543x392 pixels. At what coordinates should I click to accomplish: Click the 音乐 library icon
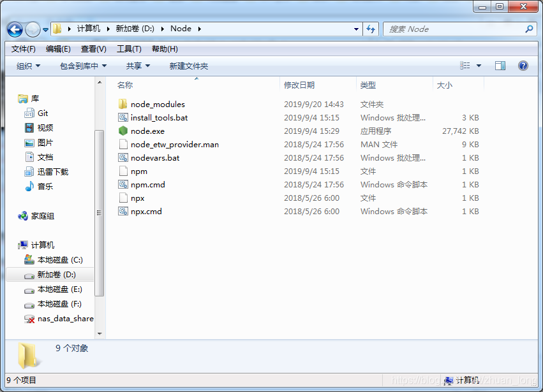29,187
